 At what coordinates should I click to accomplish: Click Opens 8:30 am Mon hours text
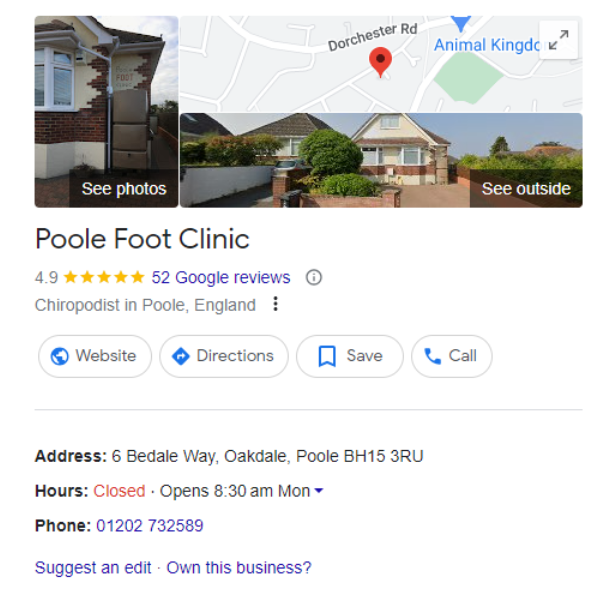coord(235,491)
